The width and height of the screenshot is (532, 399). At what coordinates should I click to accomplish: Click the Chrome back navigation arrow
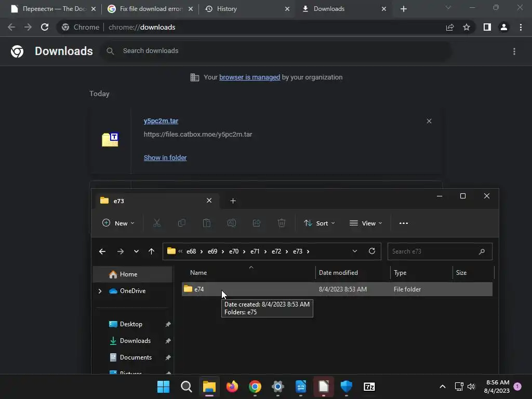(11, 27)
